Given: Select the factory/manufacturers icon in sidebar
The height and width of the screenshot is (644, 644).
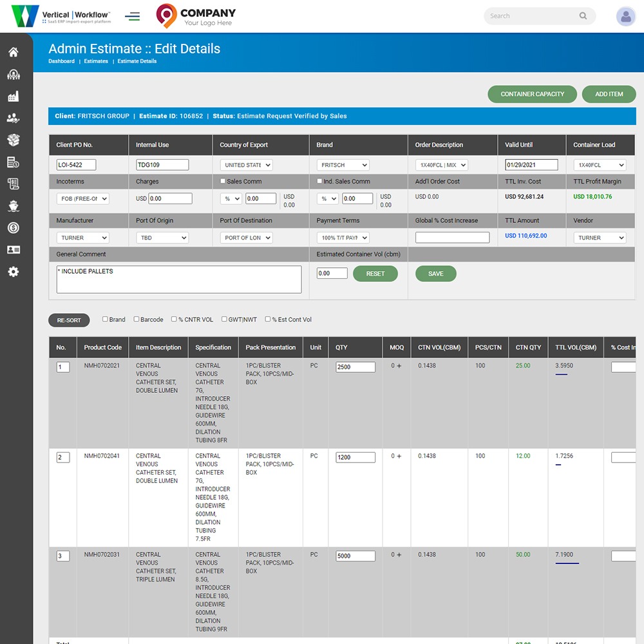Looking at the screenshot, I should [x=14, y=95].
